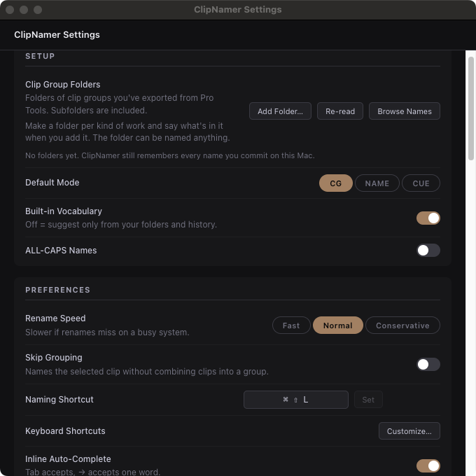
Task: Set Rename Speed to Fast
Action: click(x=291, y=325)
